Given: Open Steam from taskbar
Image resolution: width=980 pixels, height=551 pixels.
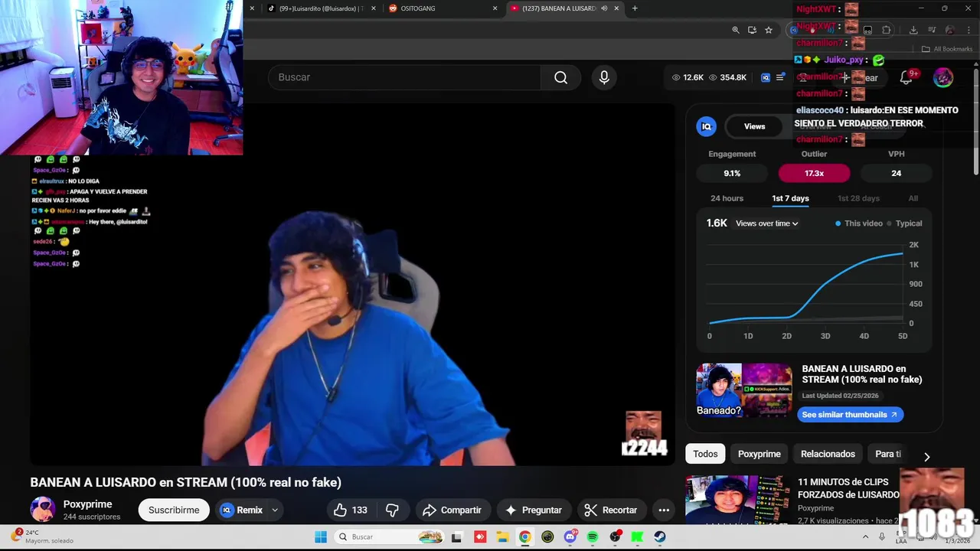Looking at the screenshot, I should coord(660,536).
